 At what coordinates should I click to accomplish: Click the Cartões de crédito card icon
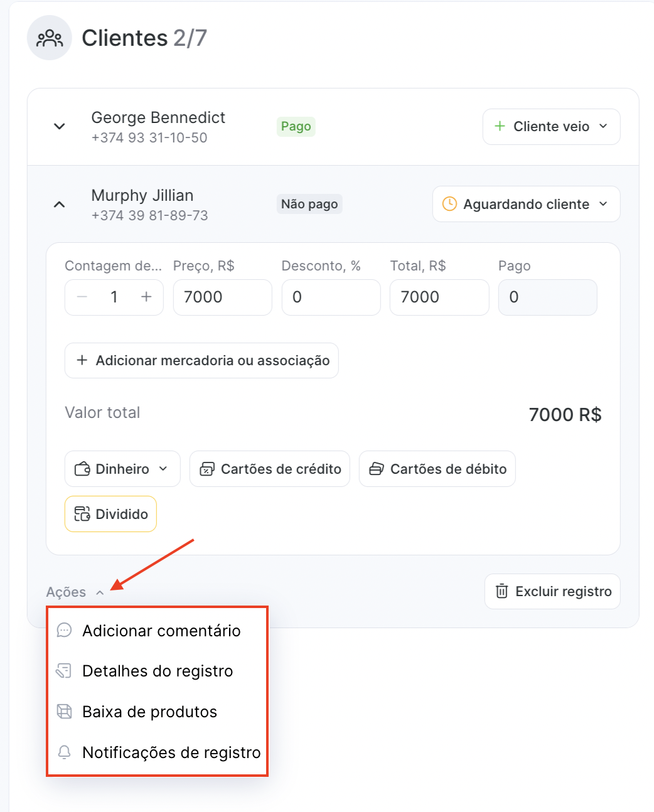tap(207, 469)
